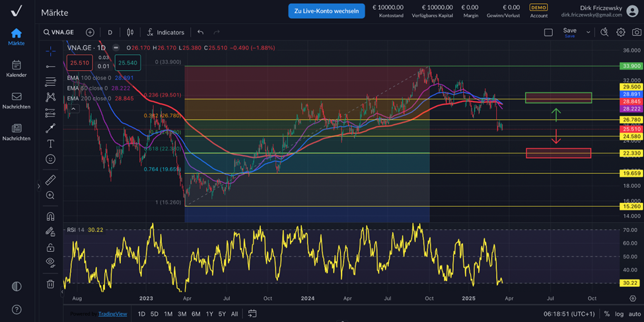Image resolution: width=644 pixels, height=322 pixels.
Task: Click the trash icon to remove drawings
Action: point(50,284)
